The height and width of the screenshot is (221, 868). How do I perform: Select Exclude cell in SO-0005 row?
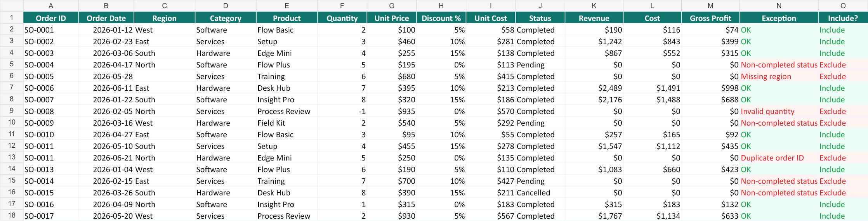tap(843, 76)
